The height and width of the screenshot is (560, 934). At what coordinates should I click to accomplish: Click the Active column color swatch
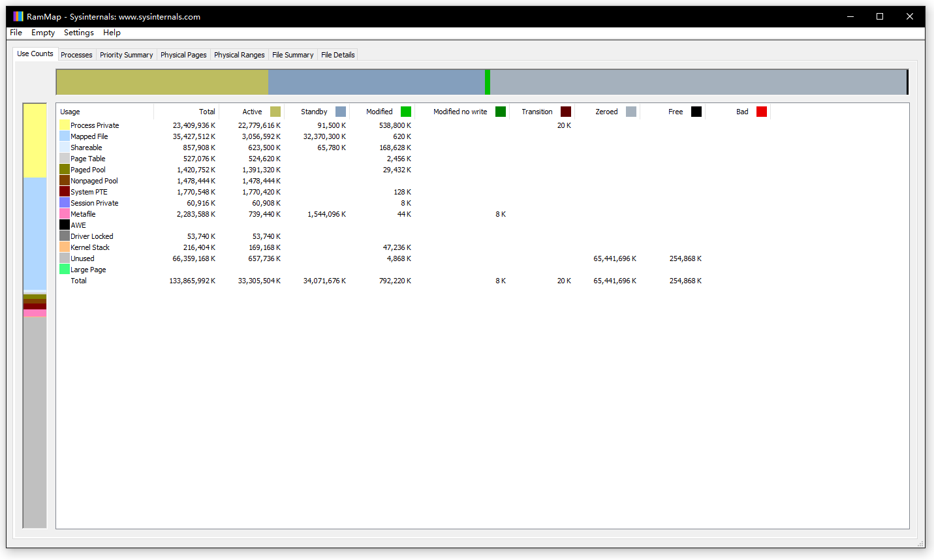[275, 112]
